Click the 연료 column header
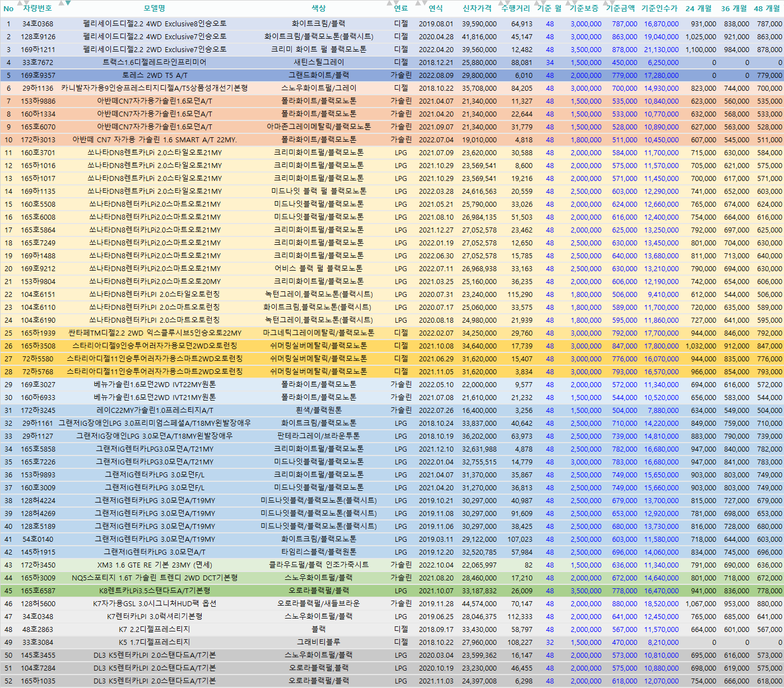 click(x=401, y=8)
